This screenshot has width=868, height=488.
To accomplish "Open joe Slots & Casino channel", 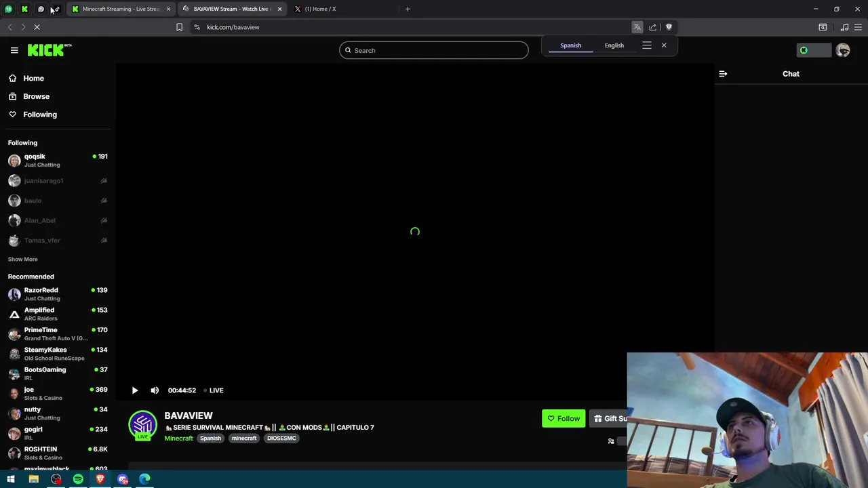I will click(58, 394).
